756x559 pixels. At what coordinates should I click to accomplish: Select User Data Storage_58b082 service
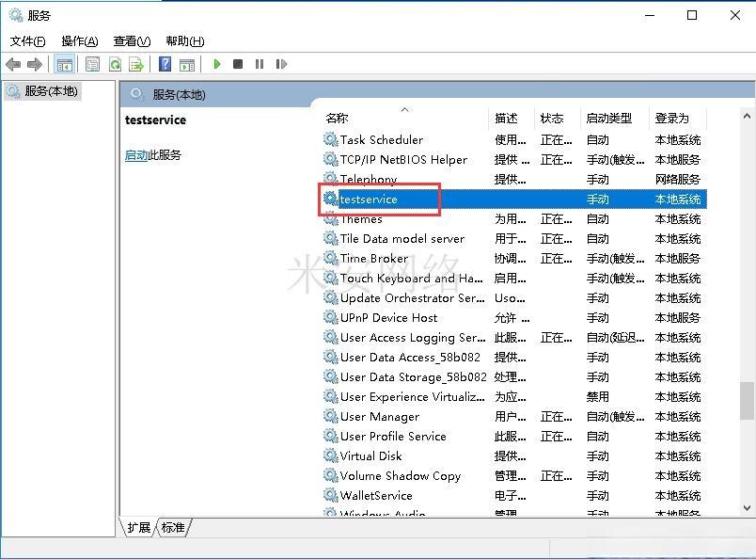[x=514, y=377]
